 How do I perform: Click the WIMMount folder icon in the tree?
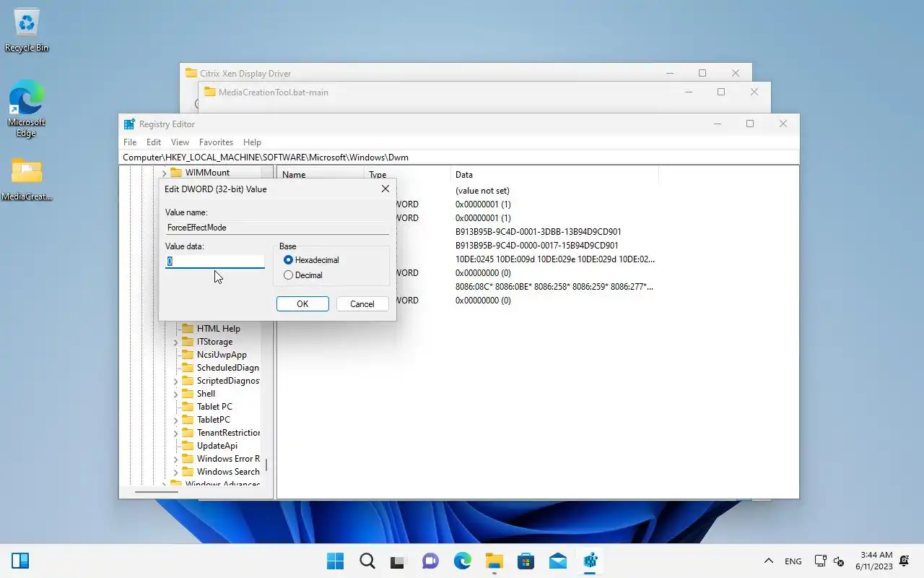tap(176, 173)
